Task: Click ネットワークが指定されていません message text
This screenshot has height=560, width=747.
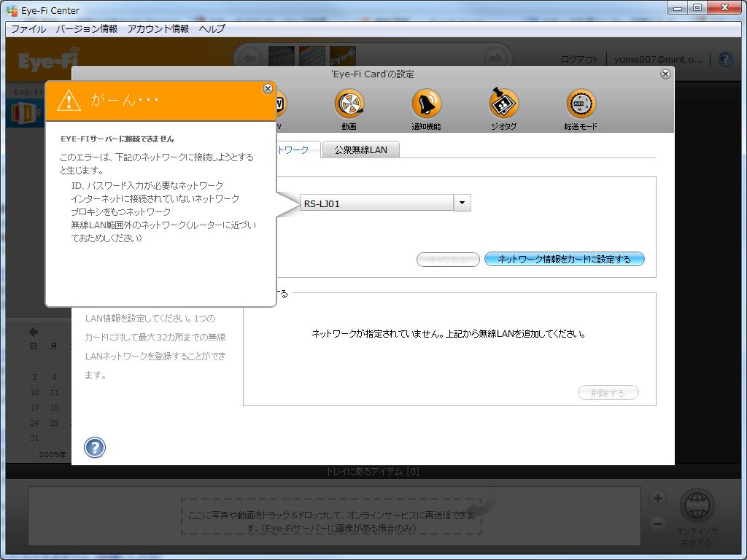Action: click(x=449, y=334)
